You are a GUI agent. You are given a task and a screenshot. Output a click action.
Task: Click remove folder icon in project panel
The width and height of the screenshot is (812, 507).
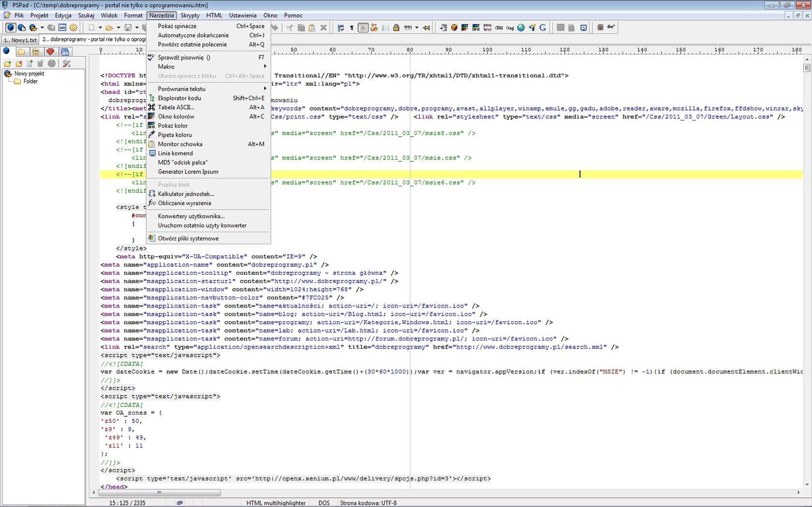[x=19, y=63]
